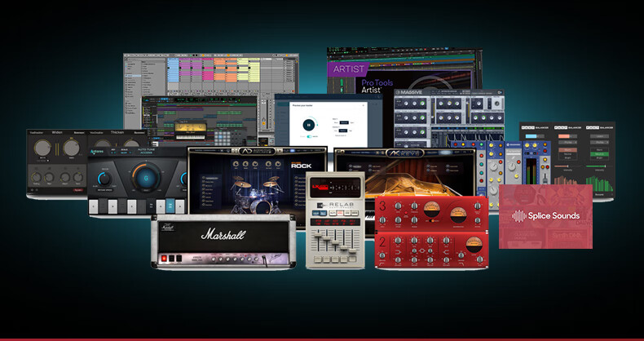Select the highlighted Warm option in the middle Balancer
This screenshot has height=341, width=644.
[x=567, y=149]
